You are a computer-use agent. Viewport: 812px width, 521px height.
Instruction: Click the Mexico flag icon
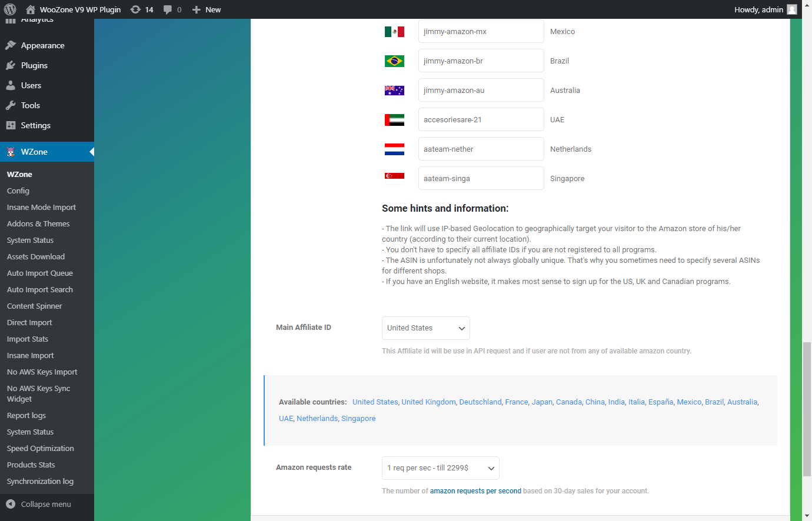point(394,32)
